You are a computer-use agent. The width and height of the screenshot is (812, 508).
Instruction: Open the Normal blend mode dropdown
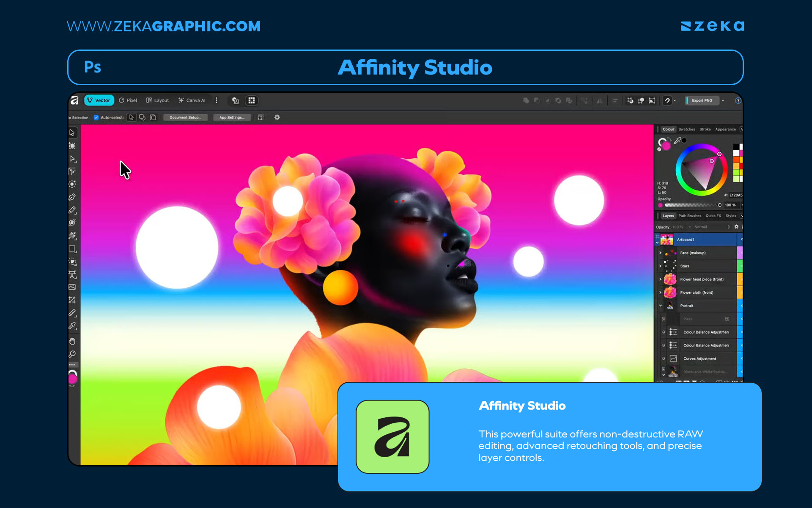[701, 227]
